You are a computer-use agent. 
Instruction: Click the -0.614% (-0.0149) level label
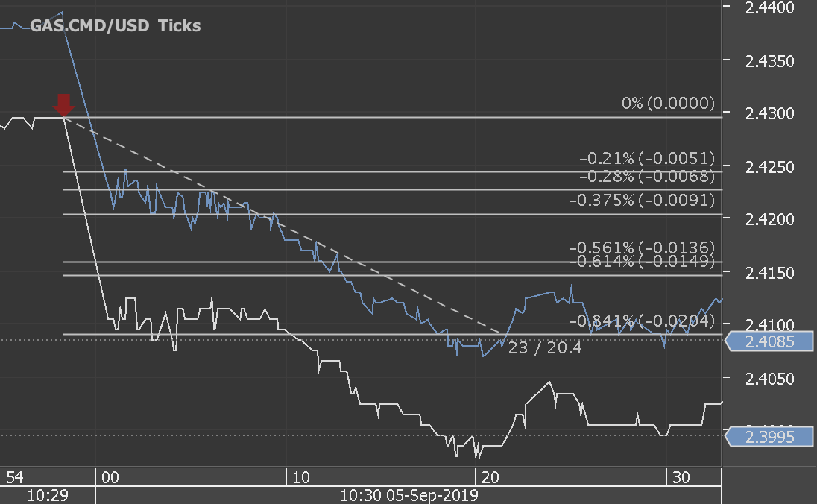click(x=642, y=261)
